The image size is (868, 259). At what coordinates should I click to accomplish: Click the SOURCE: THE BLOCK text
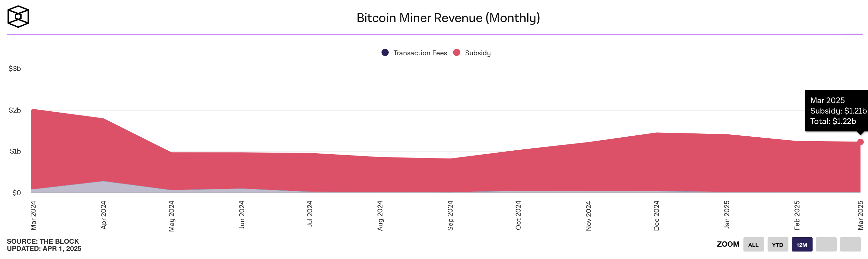coord(43,241)
